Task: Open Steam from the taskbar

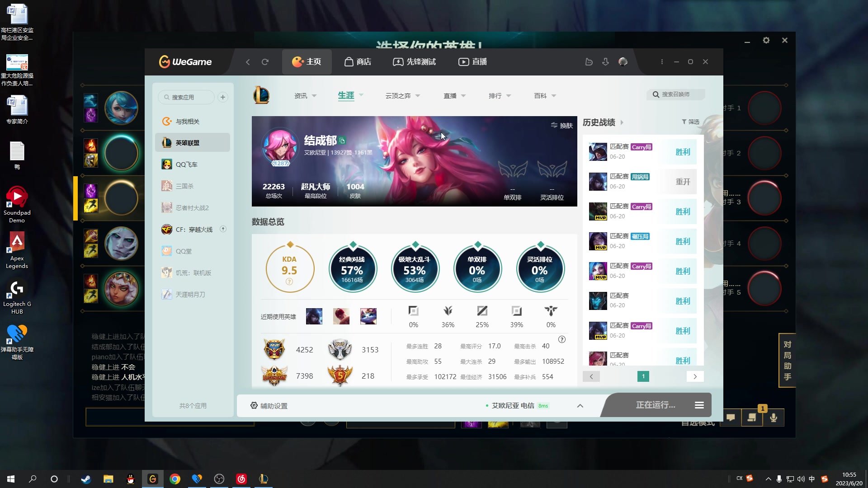Action: coord(86,479)
